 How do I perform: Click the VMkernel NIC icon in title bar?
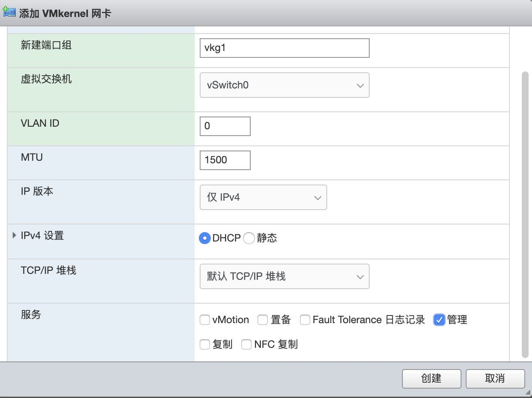tap(9, 12)
